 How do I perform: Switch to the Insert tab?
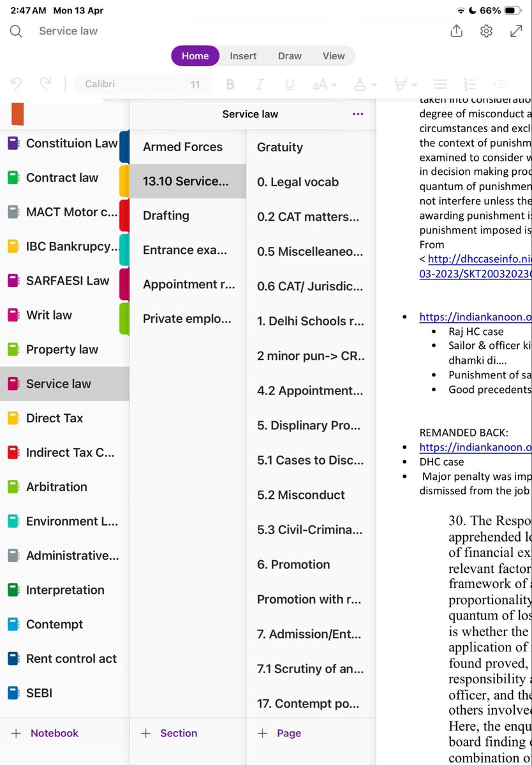(x=243, y=56)
